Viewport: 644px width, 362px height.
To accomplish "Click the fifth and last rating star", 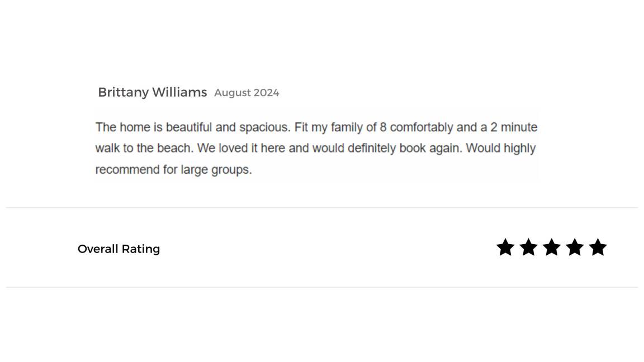I will pyautogui.click(x=598, y=247).
